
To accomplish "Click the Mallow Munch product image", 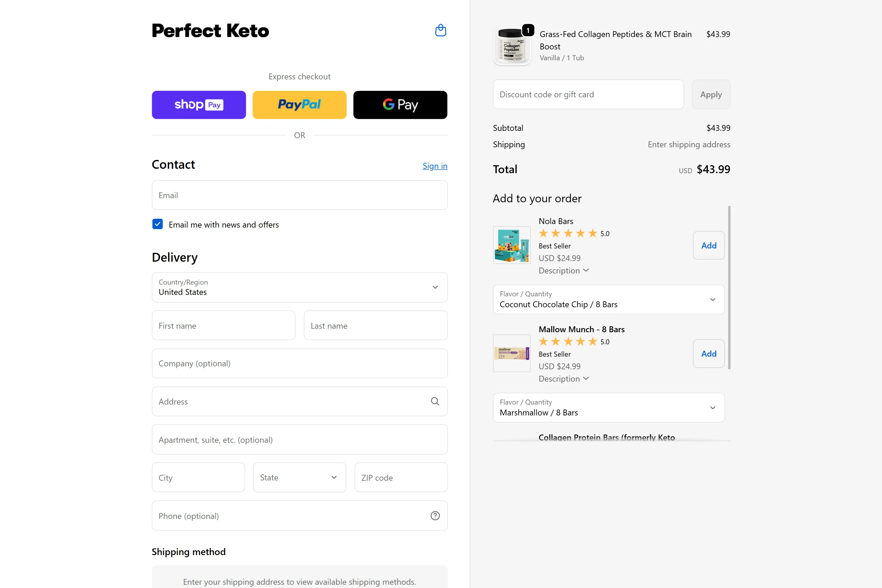I will (x=512, y=353).
